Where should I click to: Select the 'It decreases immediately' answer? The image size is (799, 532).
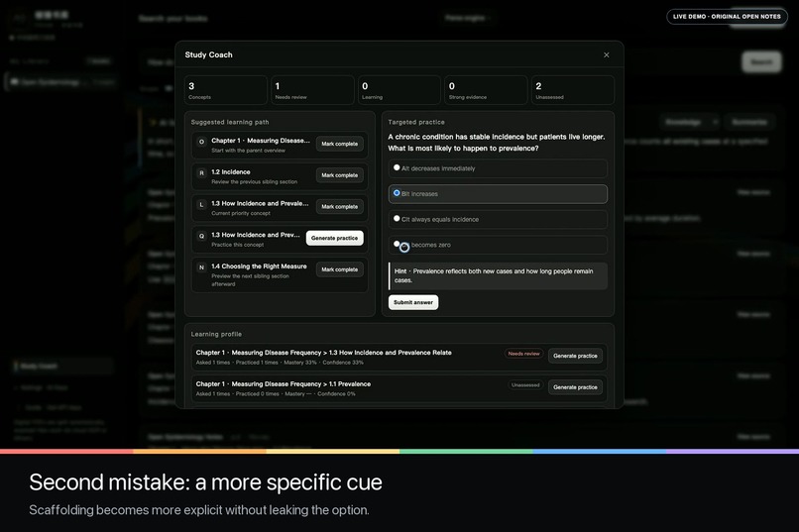[x=498, y=168]
